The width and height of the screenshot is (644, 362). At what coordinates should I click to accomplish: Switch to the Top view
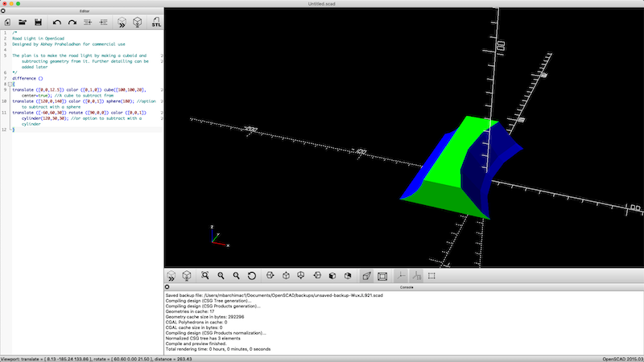point(286,276)
